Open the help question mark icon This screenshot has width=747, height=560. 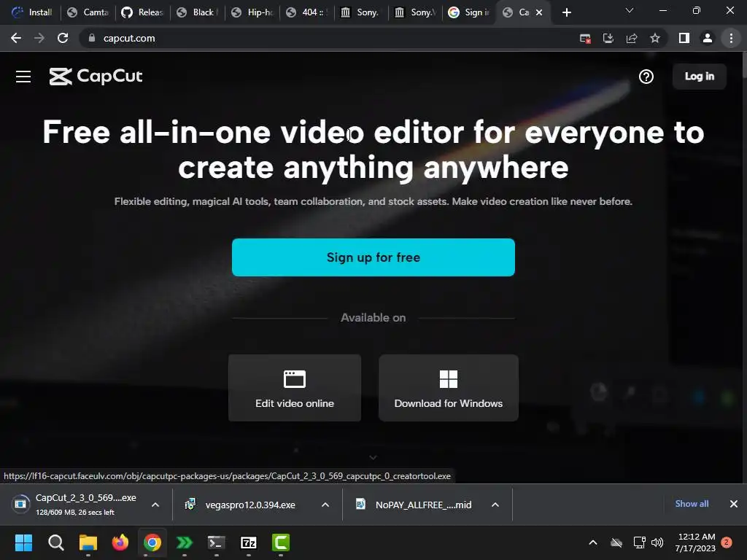point(646,77)
